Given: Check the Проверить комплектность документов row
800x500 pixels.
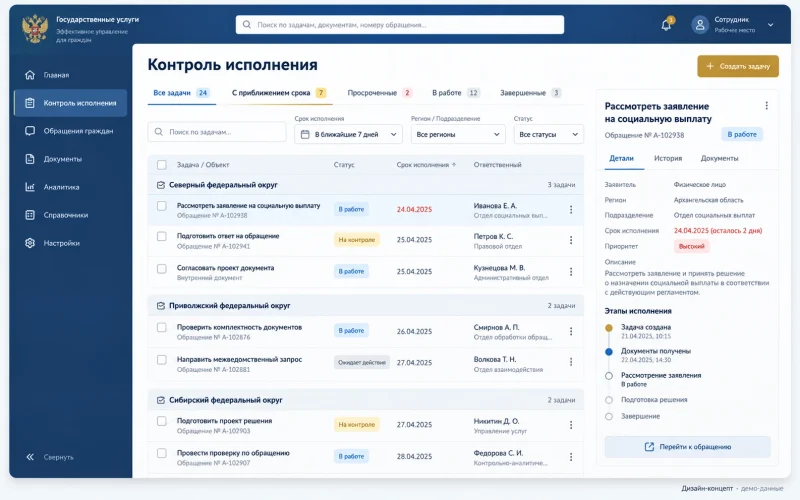Looking at the screenshot, I should (162, 328).
